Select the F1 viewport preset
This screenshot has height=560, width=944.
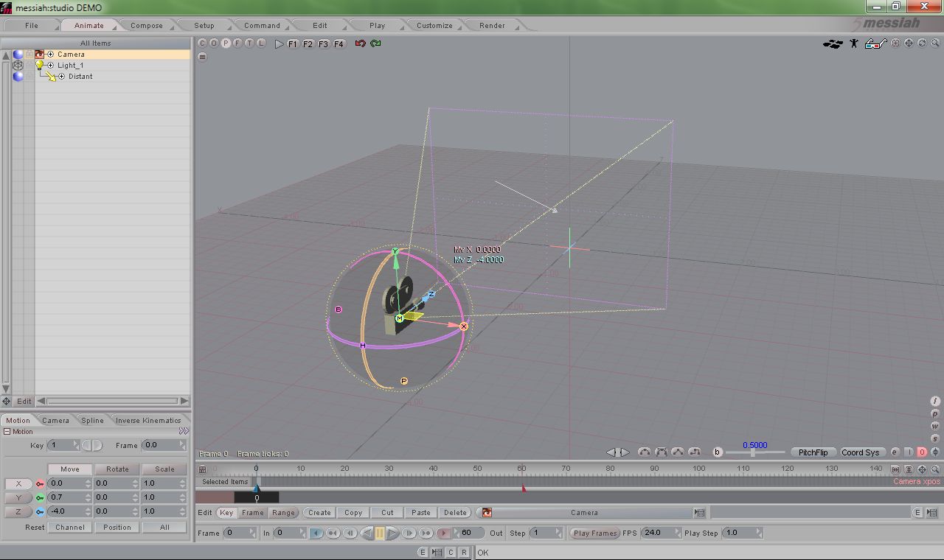292,44
